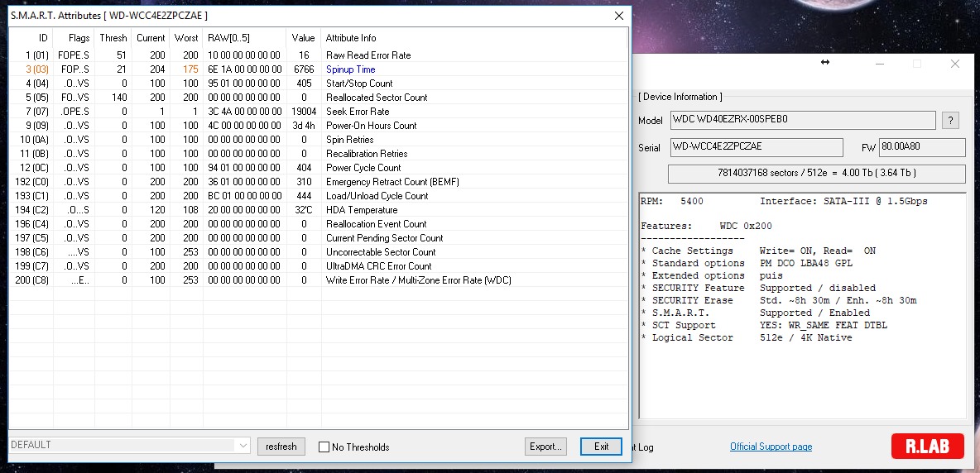Screen dimensions: 980x473
Task: Click the Flags column header
Action: (74, 38)
